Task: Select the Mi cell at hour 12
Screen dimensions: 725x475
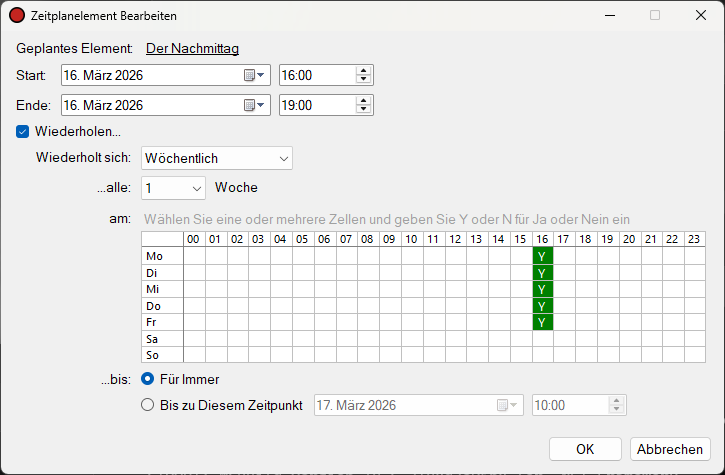Action: click(x=456, y=289)
